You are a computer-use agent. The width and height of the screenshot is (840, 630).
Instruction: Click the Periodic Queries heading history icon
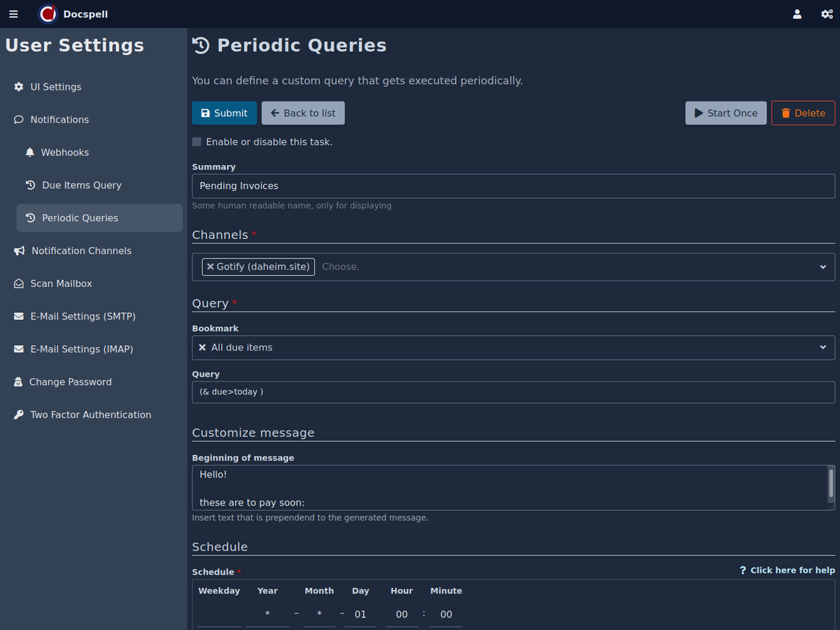coord(201,45)
